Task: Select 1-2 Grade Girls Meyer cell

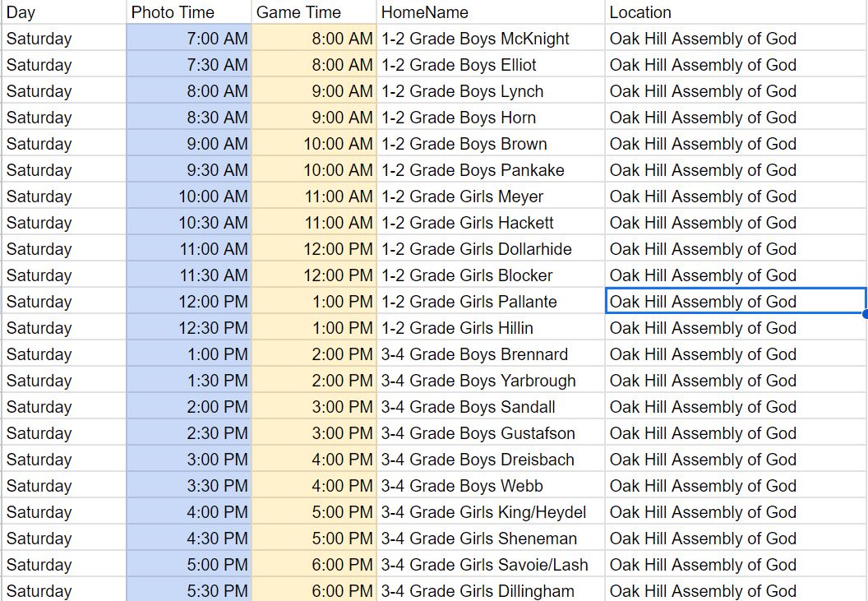Action: pos(491,196)
